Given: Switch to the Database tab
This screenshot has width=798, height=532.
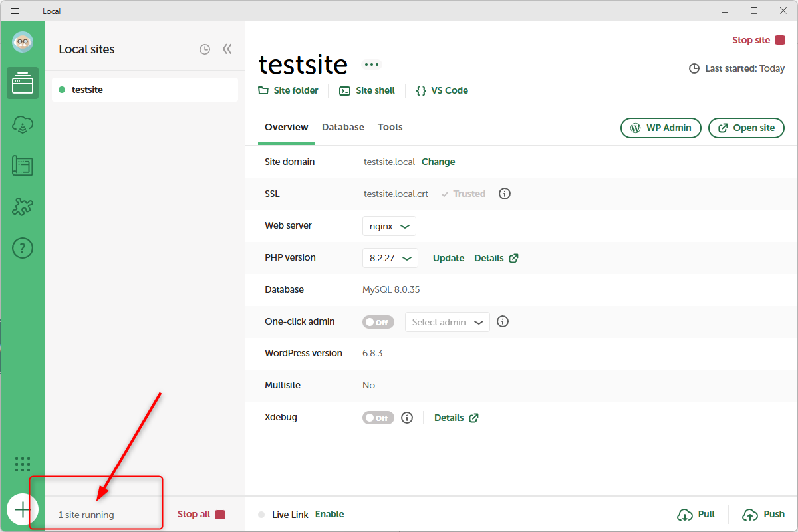Looking at the screenshot, I should 342,127.
